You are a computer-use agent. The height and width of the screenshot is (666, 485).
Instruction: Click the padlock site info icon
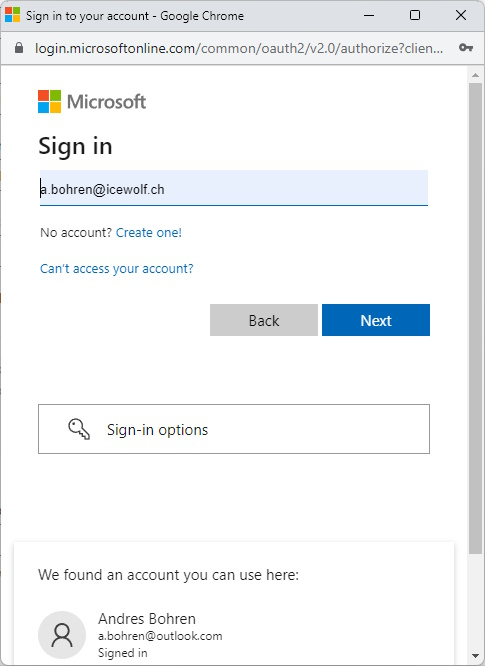click(x=19, y=48)
